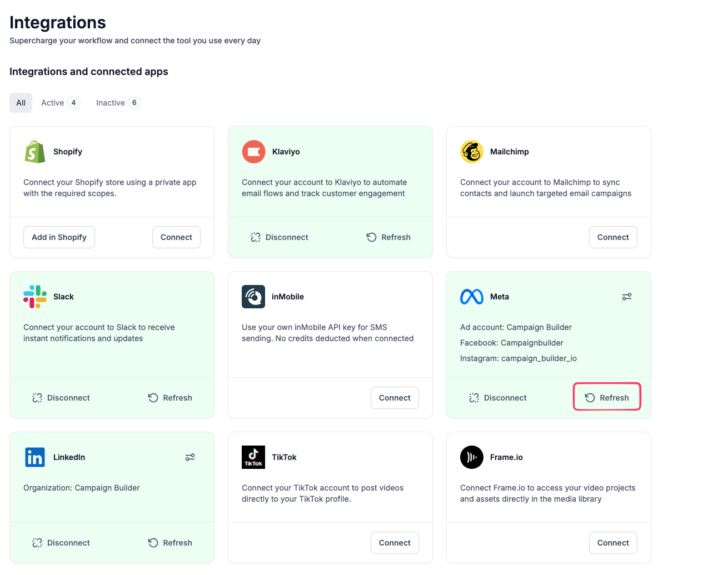Click the Mailchimp card description text

click(x=546, y=188)
